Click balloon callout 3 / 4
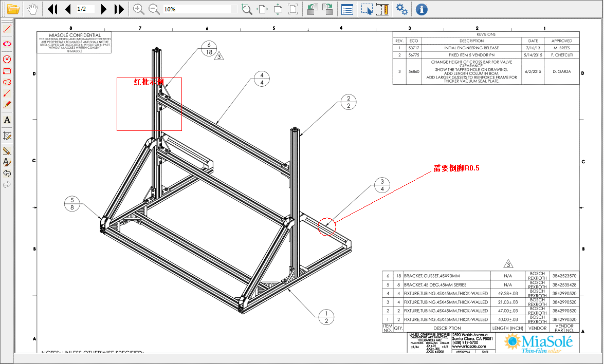 pos(382,185)
